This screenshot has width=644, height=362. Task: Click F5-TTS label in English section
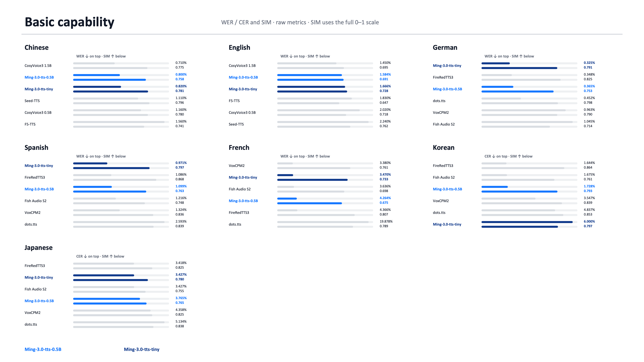point(234,101)
